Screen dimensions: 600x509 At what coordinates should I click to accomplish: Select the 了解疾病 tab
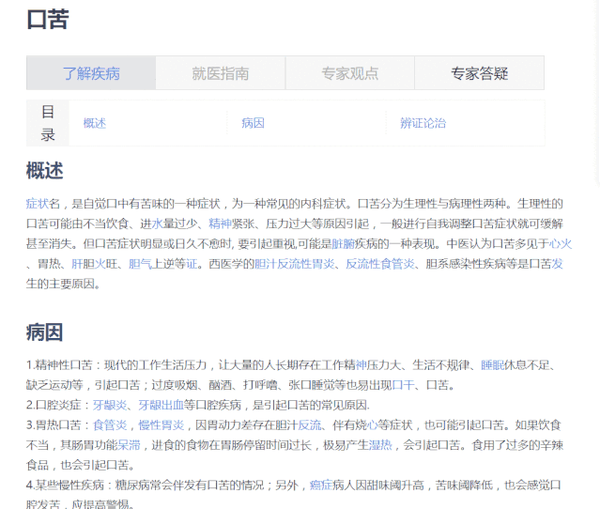pyautogui.click(x=91, y=73)
